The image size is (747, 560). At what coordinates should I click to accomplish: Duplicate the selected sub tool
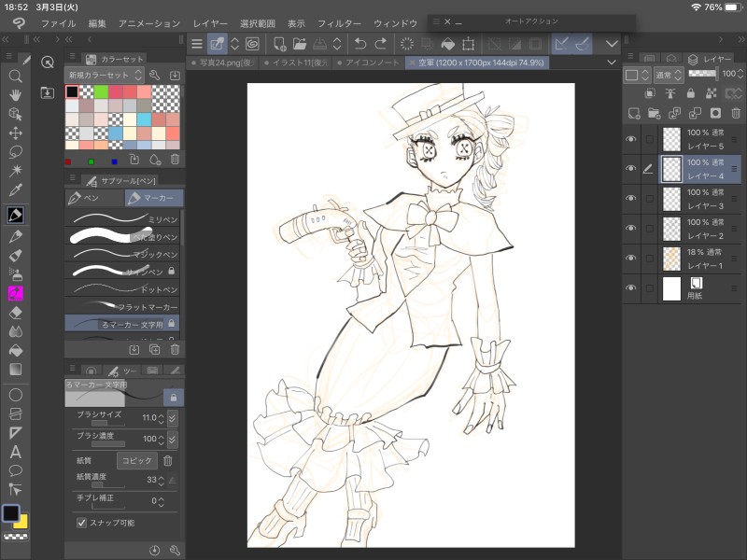154,349
